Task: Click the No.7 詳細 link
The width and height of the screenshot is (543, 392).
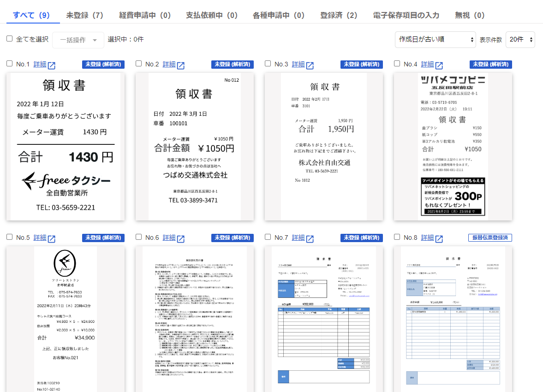Action: point(298,238)
